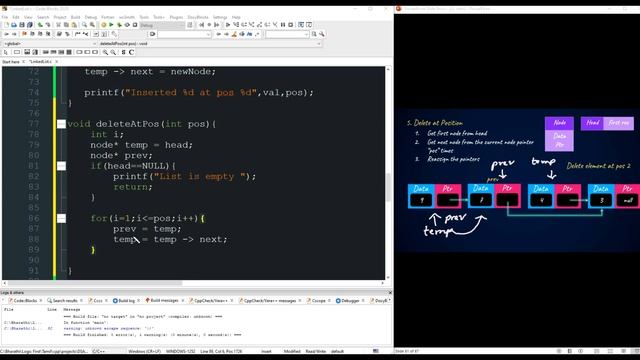Click the Build and run icon
640x360 pixels.
coord(119,25)
